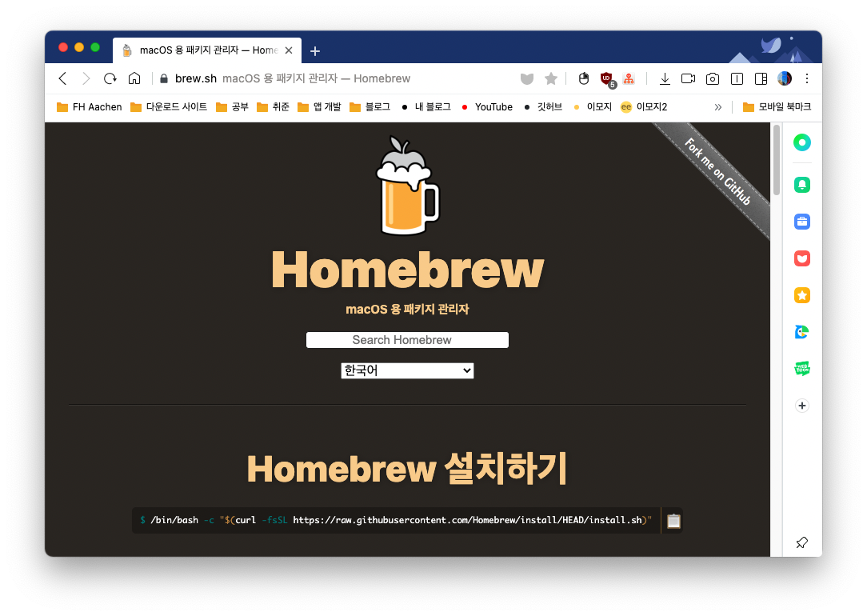867x616 pixels.
Task: Click the split sidebar layout icon
Action: pos(761,79)
